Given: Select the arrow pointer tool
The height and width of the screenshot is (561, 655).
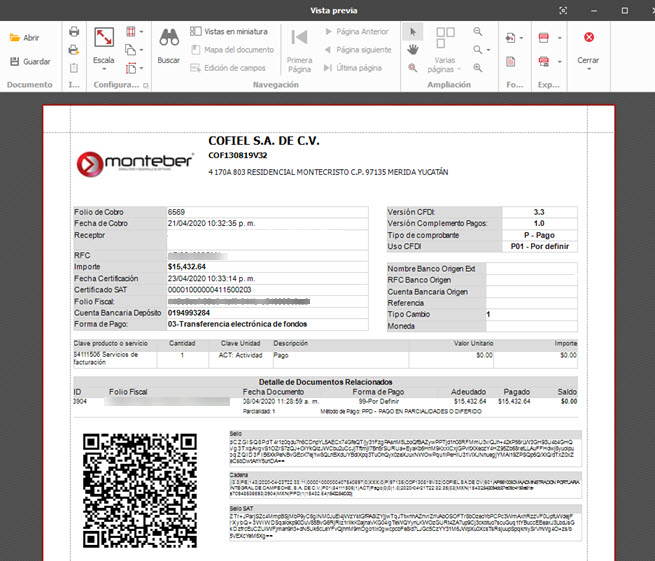Looking at the screenshot, I should (x=412, y=31).
